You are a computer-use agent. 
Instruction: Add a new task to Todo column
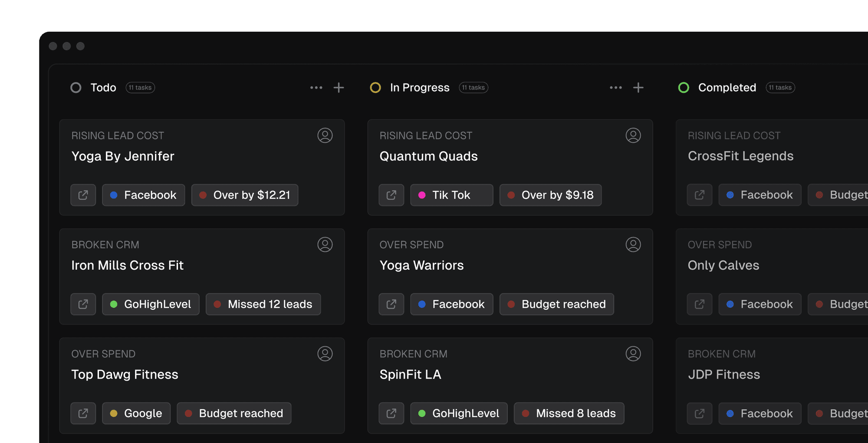click(x=339, y=88)
